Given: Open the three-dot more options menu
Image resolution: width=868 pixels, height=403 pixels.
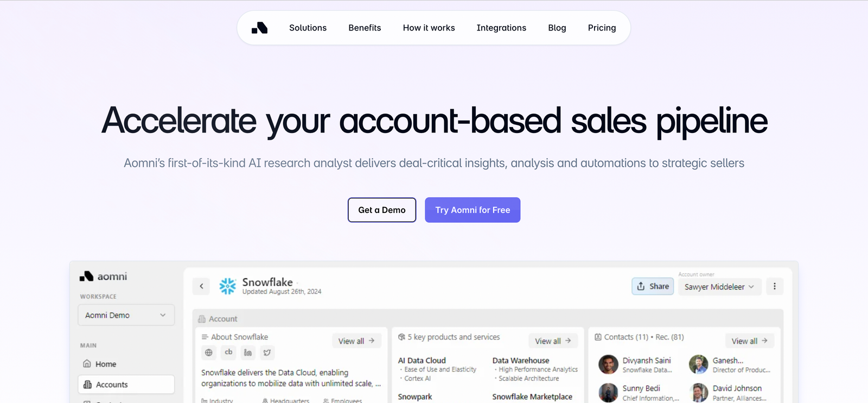Looking at the screenshot, I should (775, 286).
